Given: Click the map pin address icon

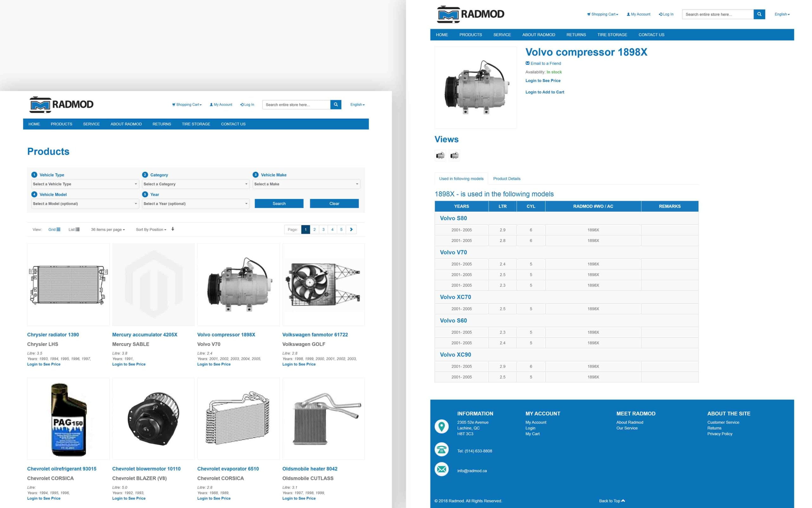Looking at the screenshot, I should (x=442, y=426).
